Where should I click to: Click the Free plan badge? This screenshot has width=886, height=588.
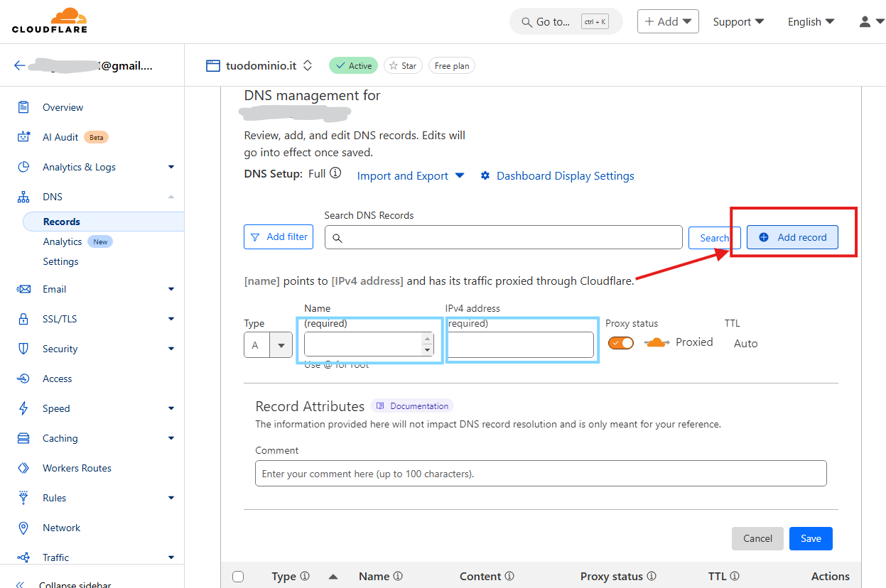pyautogui.click(x=451, y=65)
